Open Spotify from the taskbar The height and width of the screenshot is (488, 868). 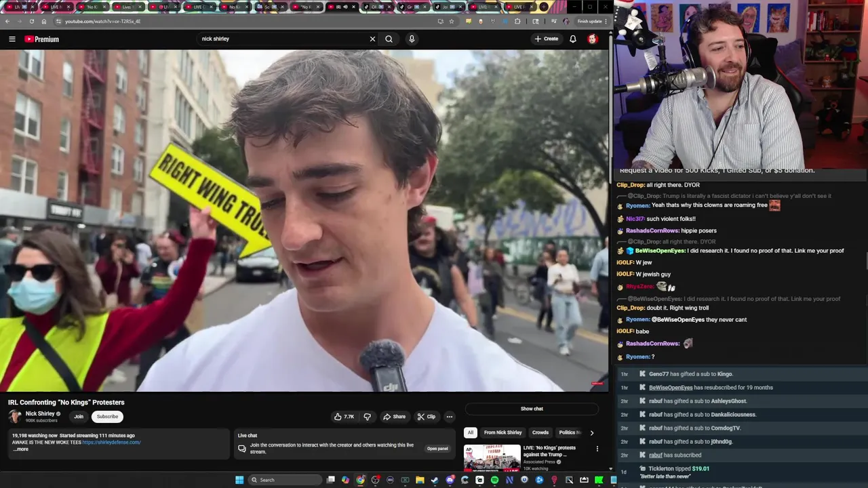494,480
